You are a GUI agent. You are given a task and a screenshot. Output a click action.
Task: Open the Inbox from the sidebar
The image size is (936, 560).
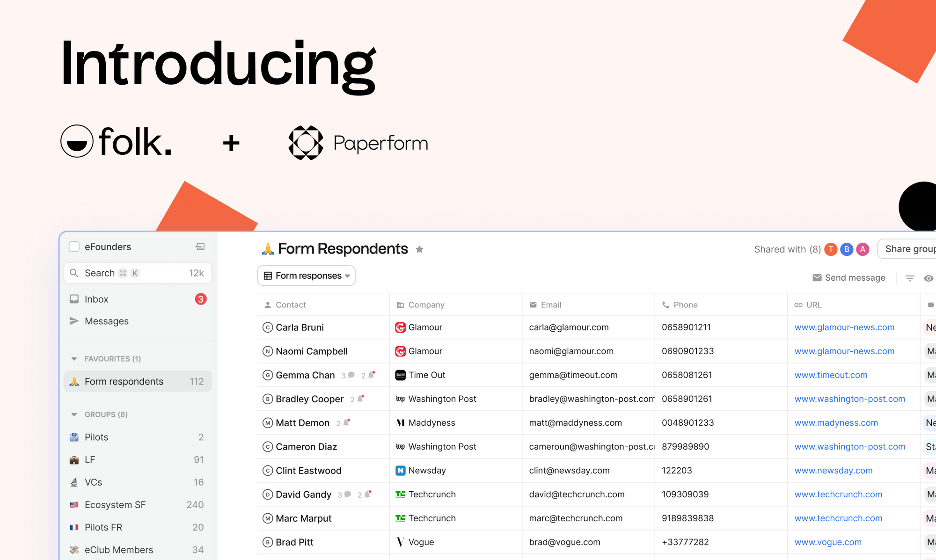coord(96,299)
